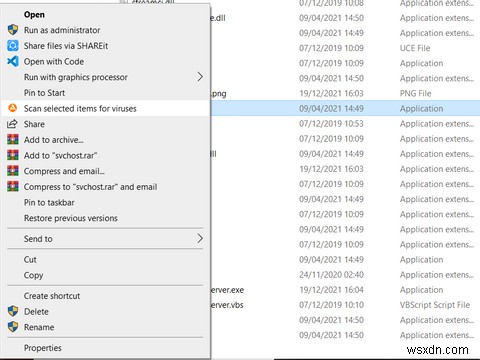Image resolution: width=480 pixels, height=360 pixels.
Task: Click the shield icon beside Delete
Action: (x=13, y=311)
